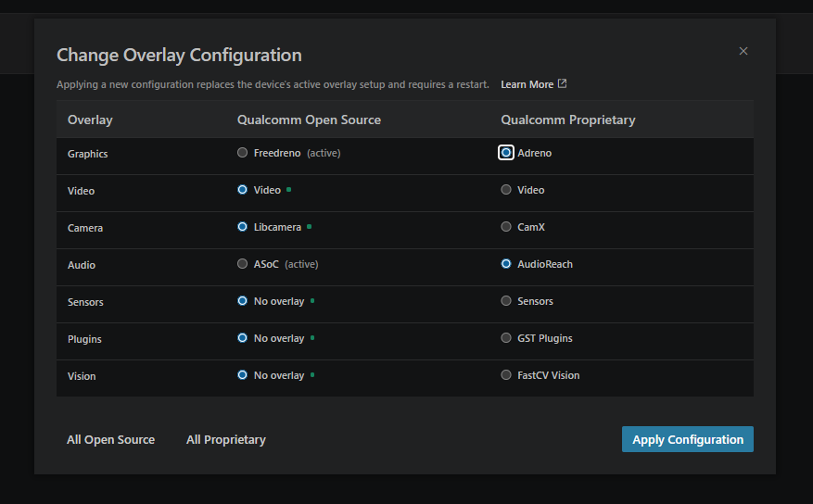Click the Sensors label in Overlay column
The height and width of the screenshot is (504, 813).
coord(85,302)
